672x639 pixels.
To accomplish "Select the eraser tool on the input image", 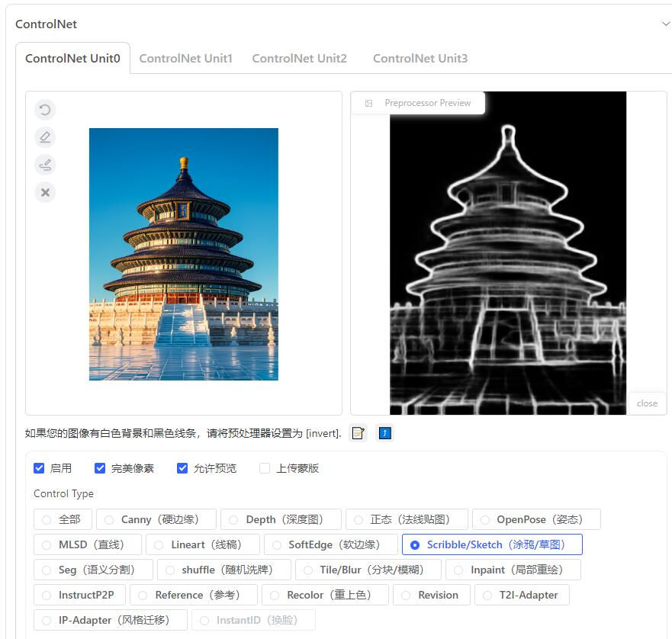I will (x=45, y=137).
